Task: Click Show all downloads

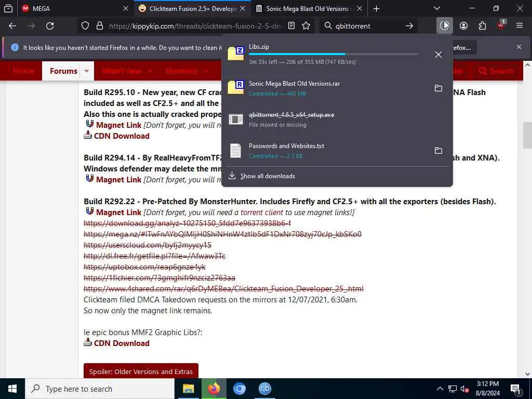Action: tap(268, 176)
